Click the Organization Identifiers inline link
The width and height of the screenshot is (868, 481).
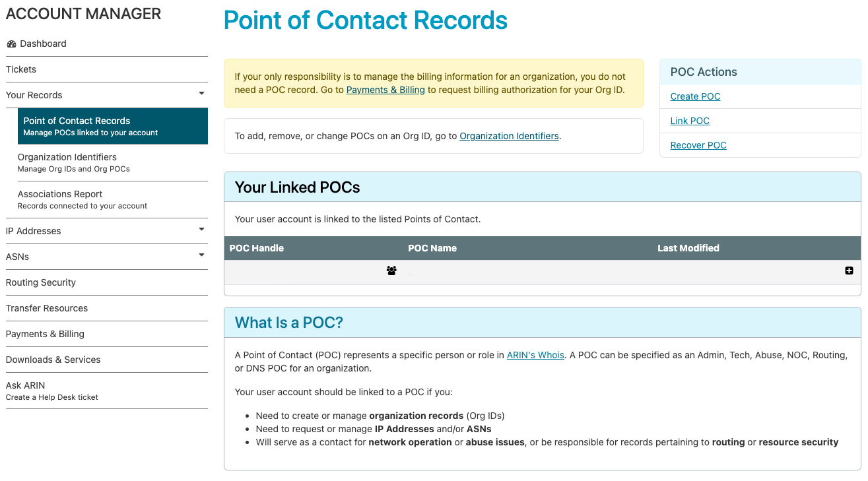point(509,136)
